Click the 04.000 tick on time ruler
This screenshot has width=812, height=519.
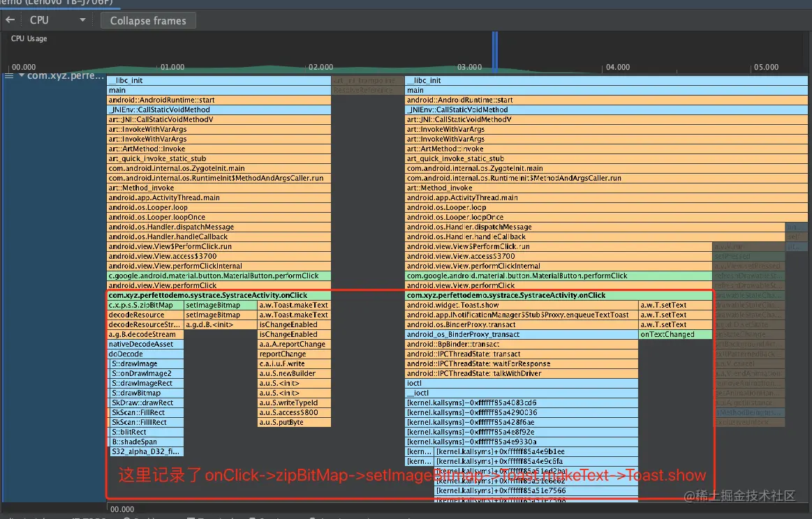618,67
